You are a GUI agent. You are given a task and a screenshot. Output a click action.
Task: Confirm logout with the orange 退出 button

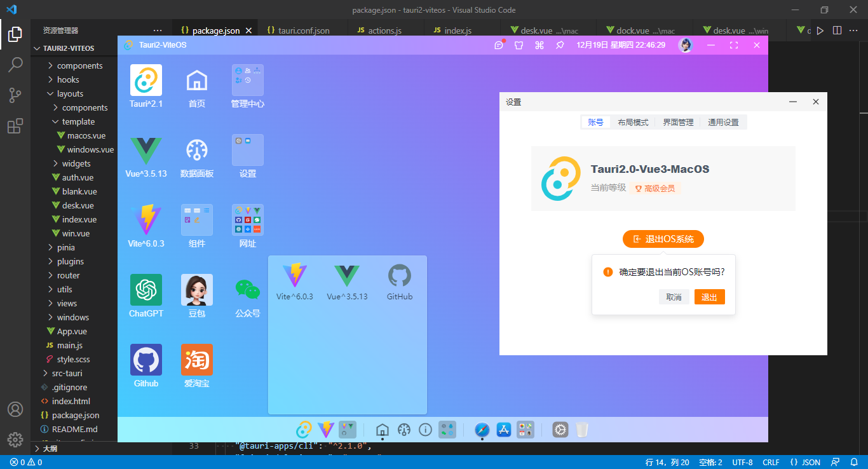pyautogui.click(x=710, y=297)
